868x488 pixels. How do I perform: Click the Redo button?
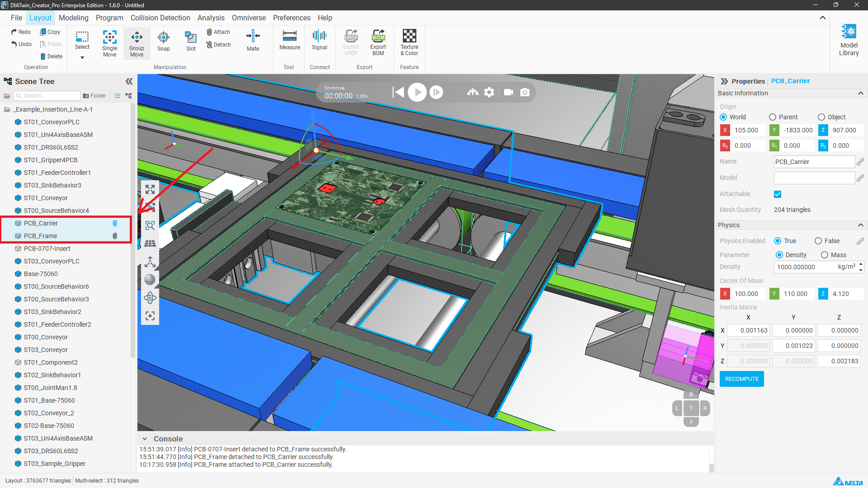[x=21, y=32]
